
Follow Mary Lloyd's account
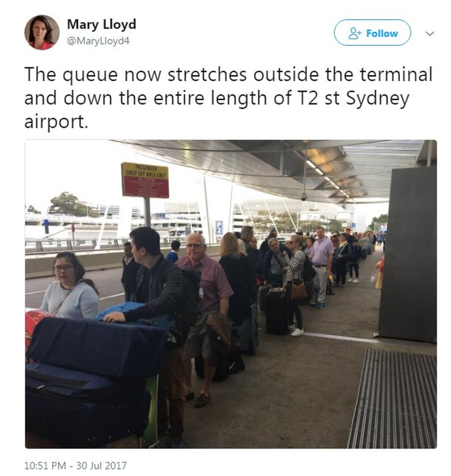[372, 33]
